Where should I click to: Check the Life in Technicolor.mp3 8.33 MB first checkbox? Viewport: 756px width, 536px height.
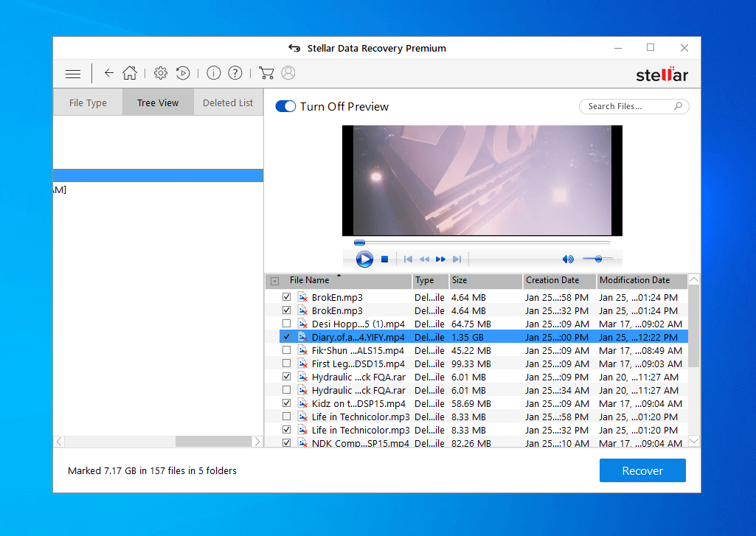click(x=286, y=417)
